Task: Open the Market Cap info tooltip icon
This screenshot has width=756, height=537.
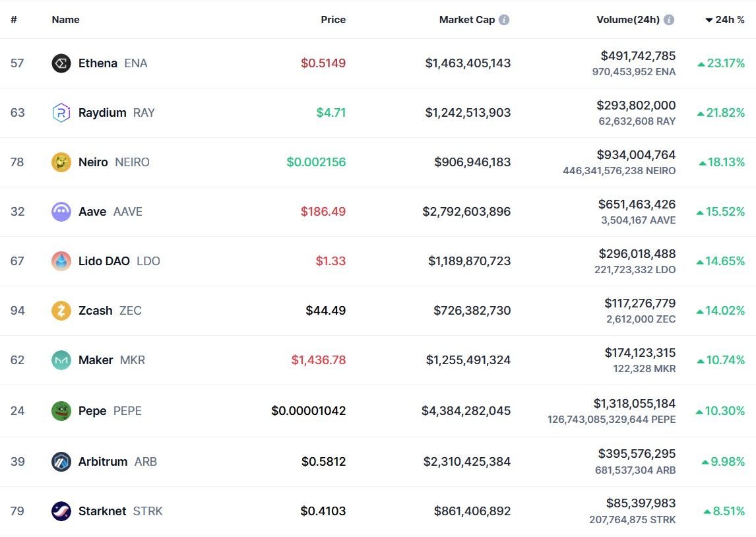Action: pyautogui.click(x=504, y=20)
